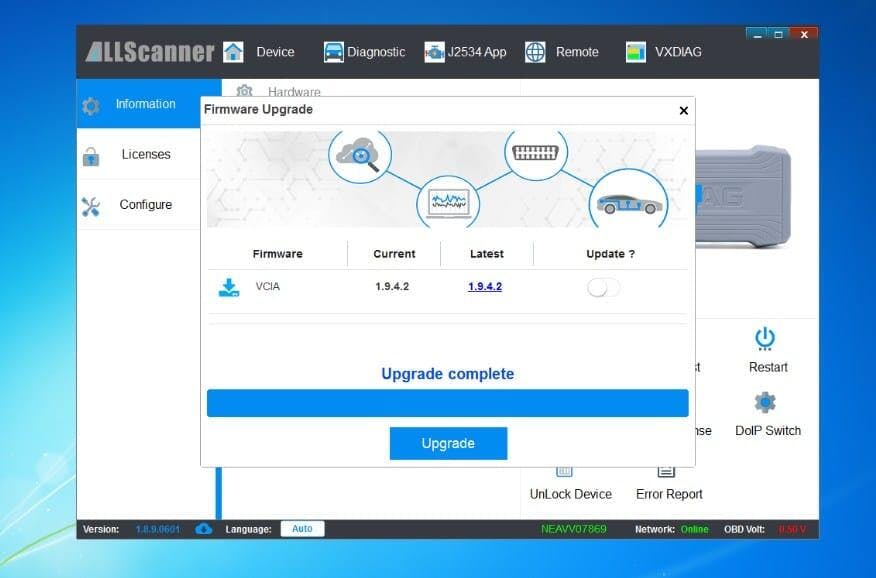
Task: Select the Device tab label
Action: [275, 52]
